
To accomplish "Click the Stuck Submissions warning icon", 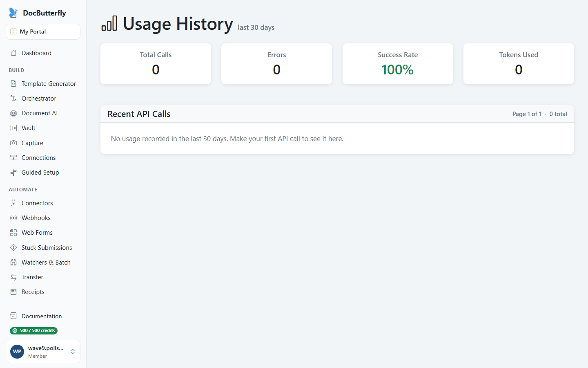I will pyautogui.click(x=13, y=248).
